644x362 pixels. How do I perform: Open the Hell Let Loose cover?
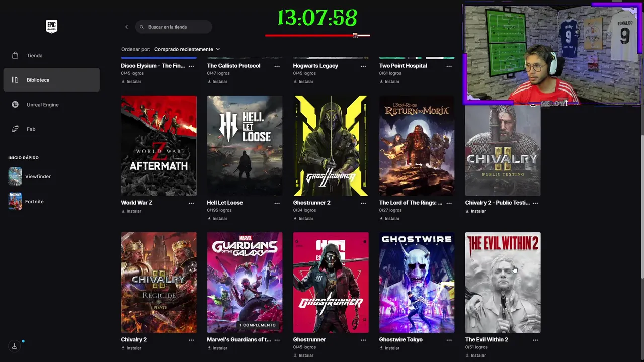click(245, 145)
